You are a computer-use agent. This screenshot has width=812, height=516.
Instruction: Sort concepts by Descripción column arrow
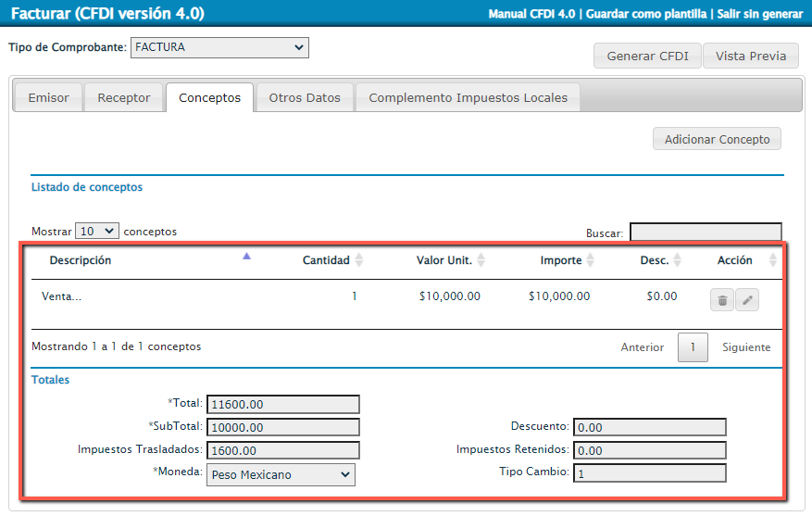point(246,258)
